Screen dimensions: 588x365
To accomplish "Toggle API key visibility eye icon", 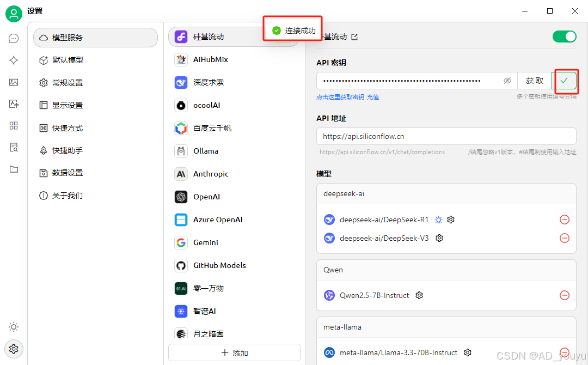I will click(507, 81).
